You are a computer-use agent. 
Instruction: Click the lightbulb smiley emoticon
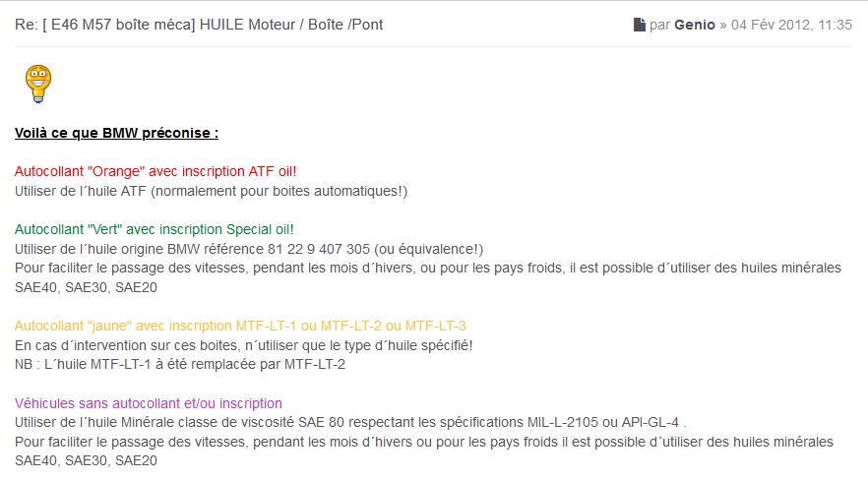(37, 85)
